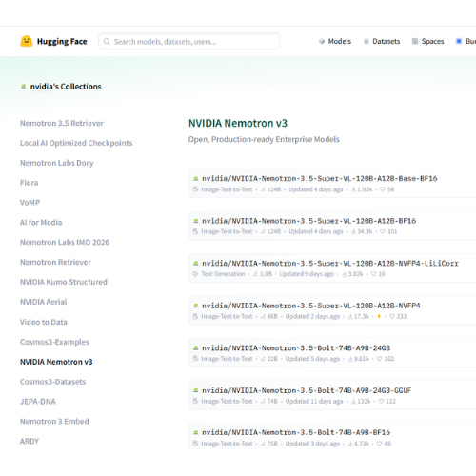476x476 pixels.
Task: Open Video to Data collection
Action: point(44,322)
